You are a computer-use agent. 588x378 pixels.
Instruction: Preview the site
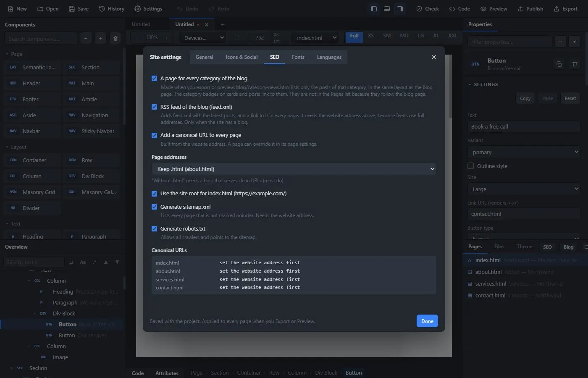point(494,9)
